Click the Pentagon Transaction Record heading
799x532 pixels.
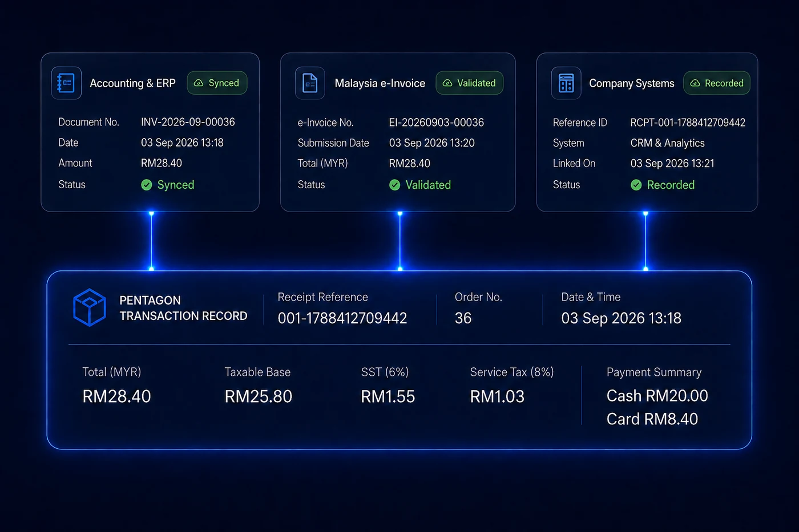(183, 308)
